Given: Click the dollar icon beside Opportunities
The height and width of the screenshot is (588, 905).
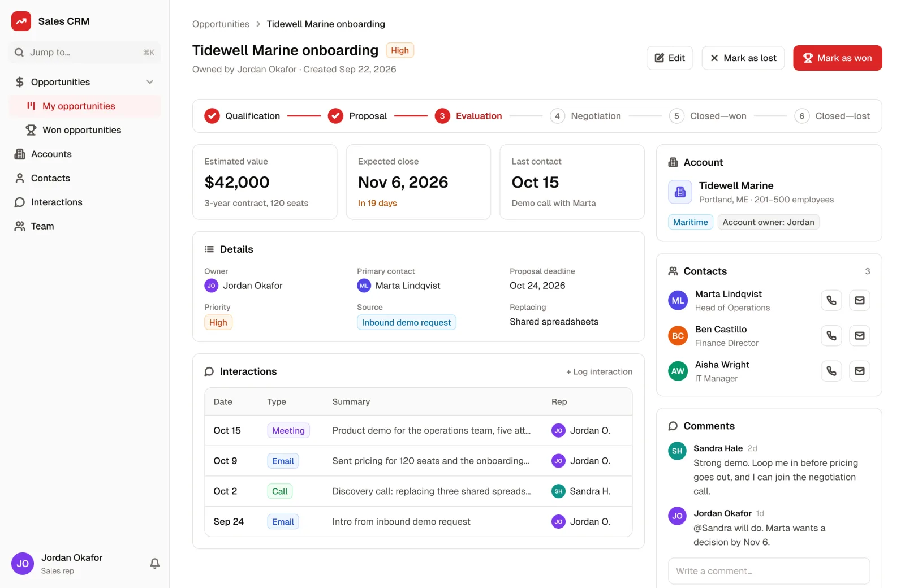Looking at the screenshot, I should pyautogui.click(x=20, y=82).
